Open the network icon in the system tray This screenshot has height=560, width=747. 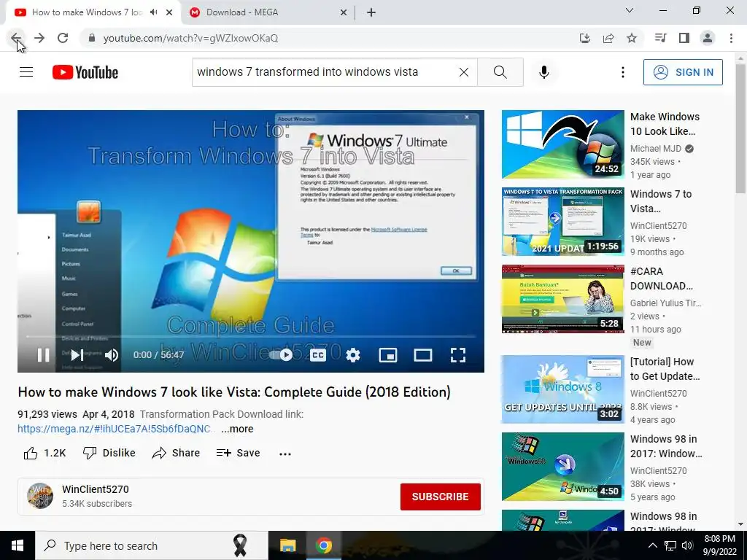click(670, 545)
